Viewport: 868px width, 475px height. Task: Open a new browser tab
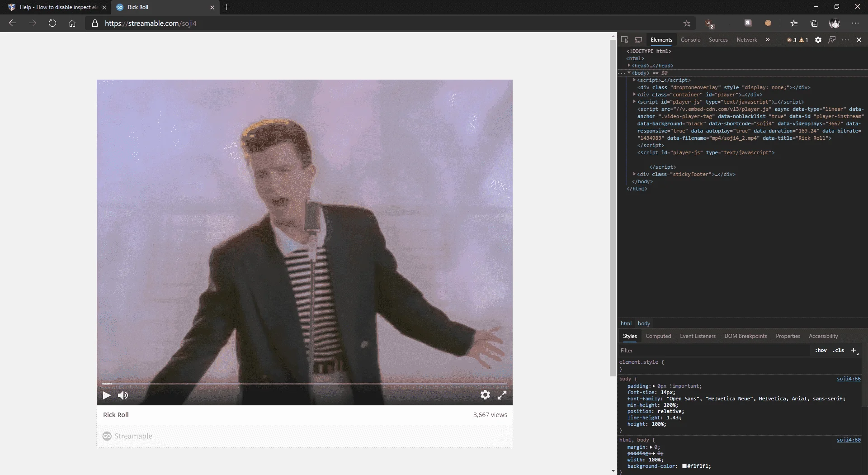[x=227, y=7]
